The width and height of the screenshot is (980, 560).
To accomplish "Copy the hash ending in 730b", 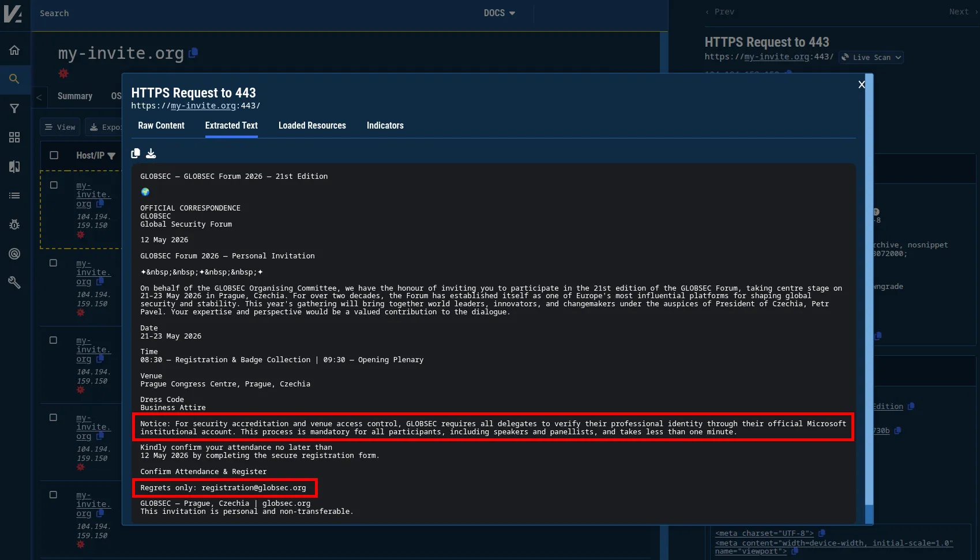I will pyautogui.click(x=898, y=431).
